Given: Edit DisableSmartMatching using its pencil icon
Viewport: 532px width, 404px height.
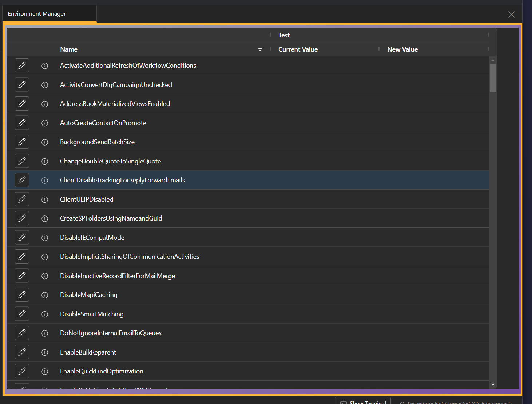Looking at the screenshot, I should pyautogui.click(x=21, y=314).
